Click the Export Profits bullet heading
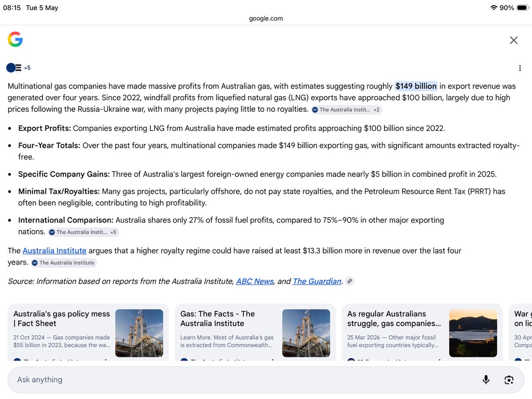 44,128
